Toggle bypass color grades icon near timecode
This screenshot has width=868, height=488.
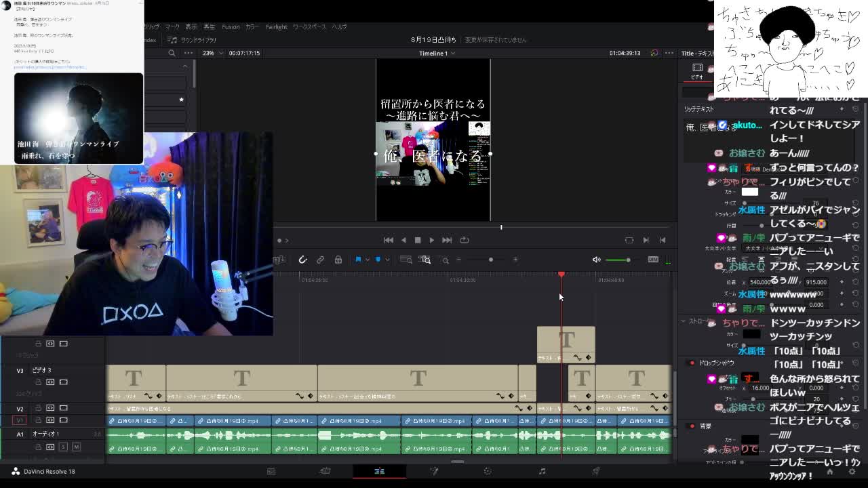pos(654,53)
